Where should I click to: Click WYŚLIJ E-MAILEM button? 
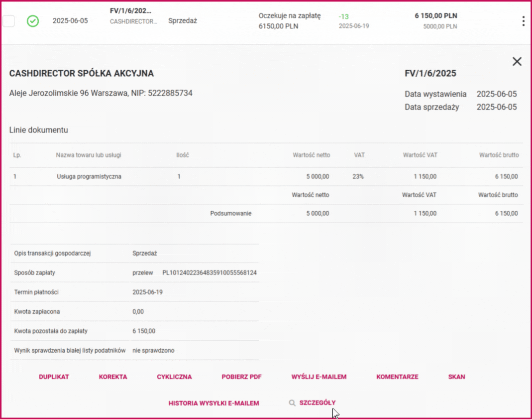pyautogui.click(x=319, y=377)
